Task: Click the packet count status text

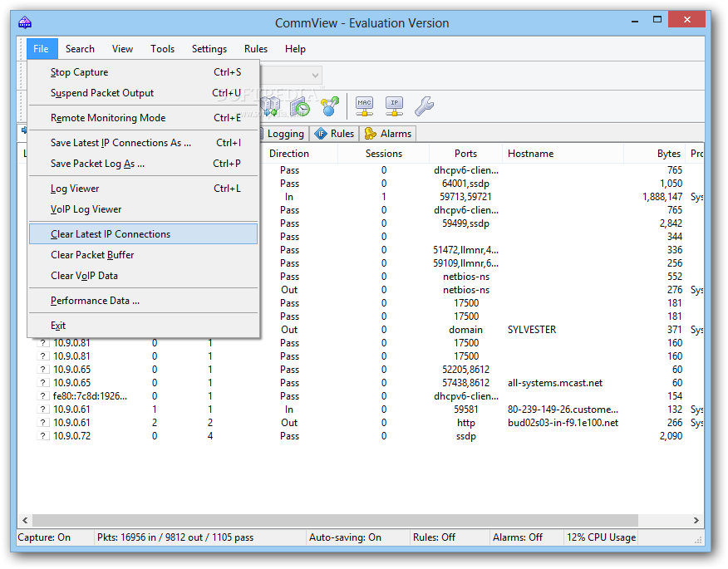Action: (175, 537)
